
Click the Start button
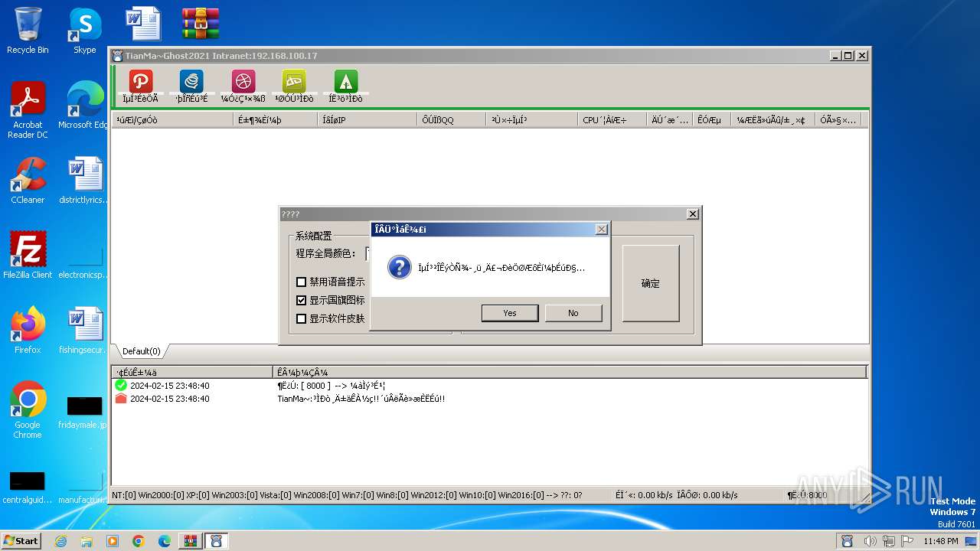[x=21, y=541]
